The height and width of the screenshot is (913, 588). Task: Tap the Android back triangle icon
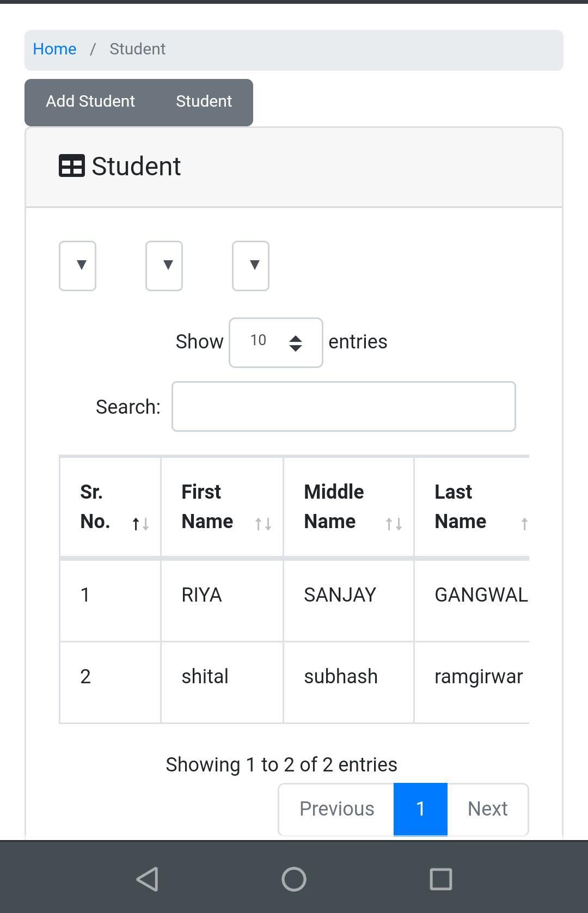coord(147,879)
